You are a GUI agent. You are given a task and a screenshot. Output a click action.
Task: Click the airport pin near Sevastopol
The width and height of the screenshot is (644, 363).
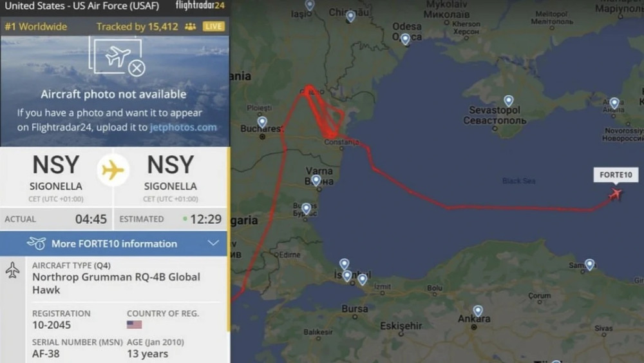[x=509, y=101]
